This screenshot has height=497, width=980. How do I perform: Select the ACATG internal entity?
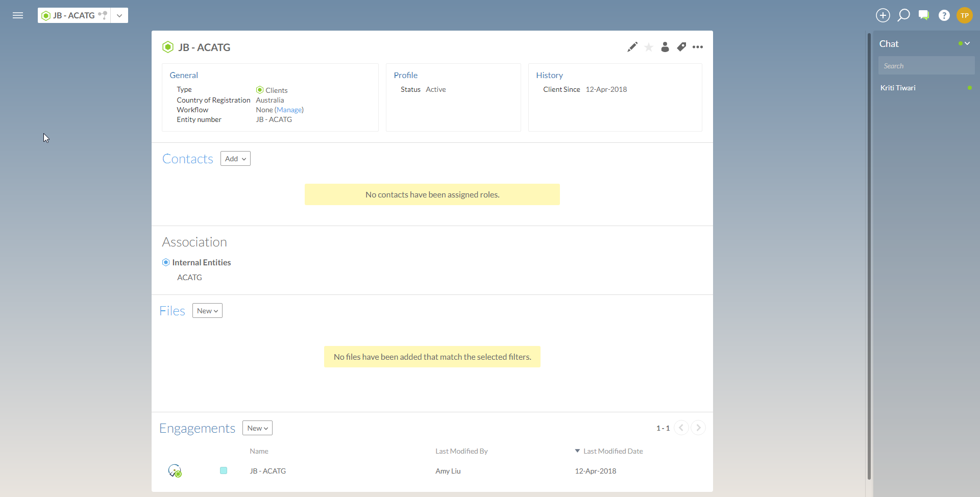[189, 277]
